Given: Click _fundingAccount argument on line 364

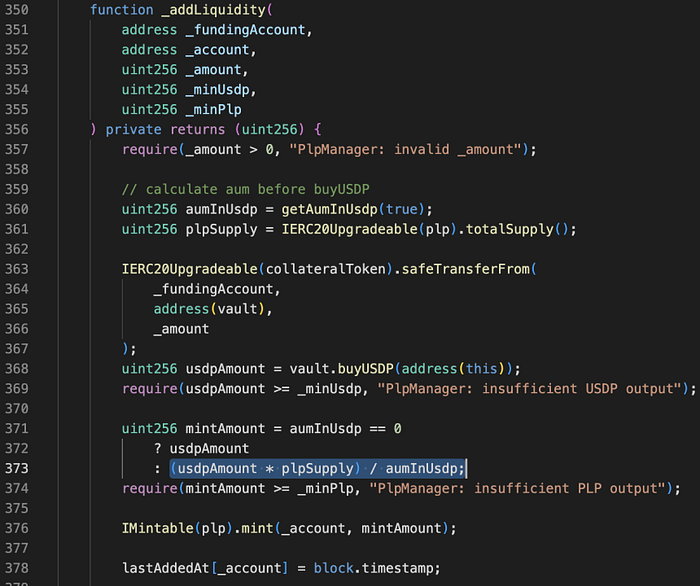Looking at the screenshot, I should [213, 289].
